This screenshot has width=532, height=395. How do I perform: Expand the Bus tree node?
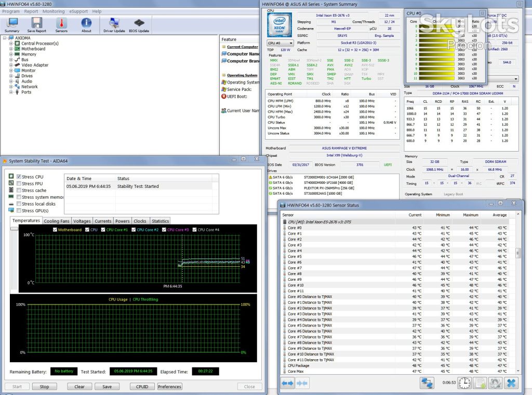click(11, 60)
